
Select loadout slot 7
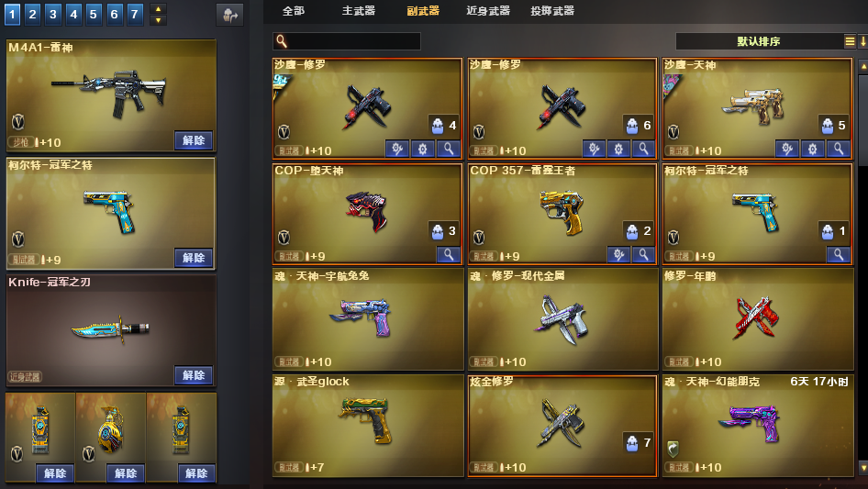tap(135, 15)
